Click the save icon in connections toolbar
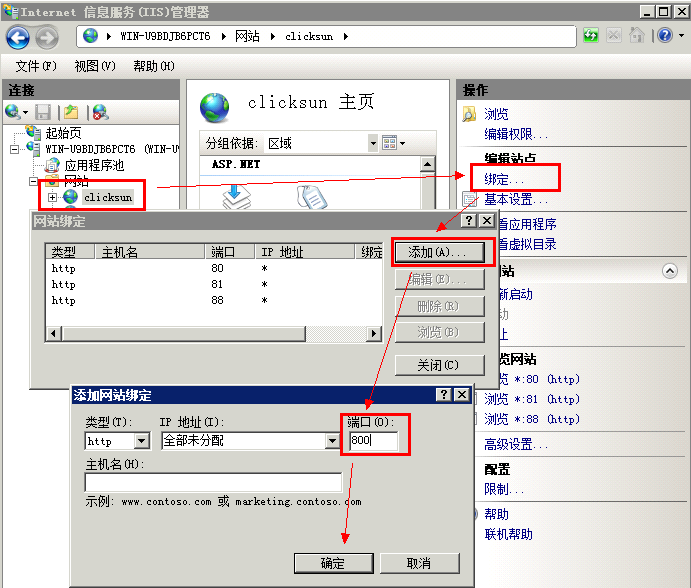Image resolution: width=691 pixels, height=588 pixels. pyautogui.click(x=43, y=112)
